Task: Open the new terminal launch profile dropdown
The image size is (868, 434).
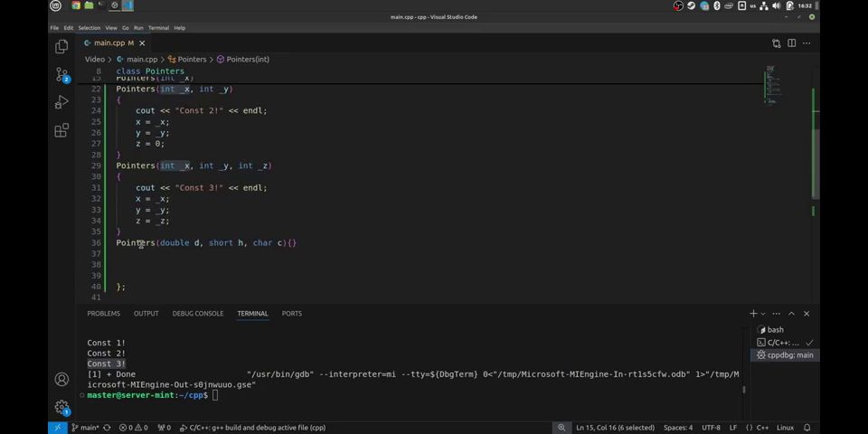Action: (x=763, y=314)
